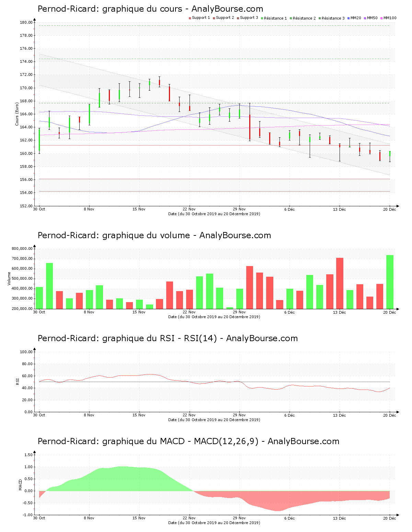412x532 pixels.
Task: Select the MM50 legend label
Action: [x=372, y=18]
